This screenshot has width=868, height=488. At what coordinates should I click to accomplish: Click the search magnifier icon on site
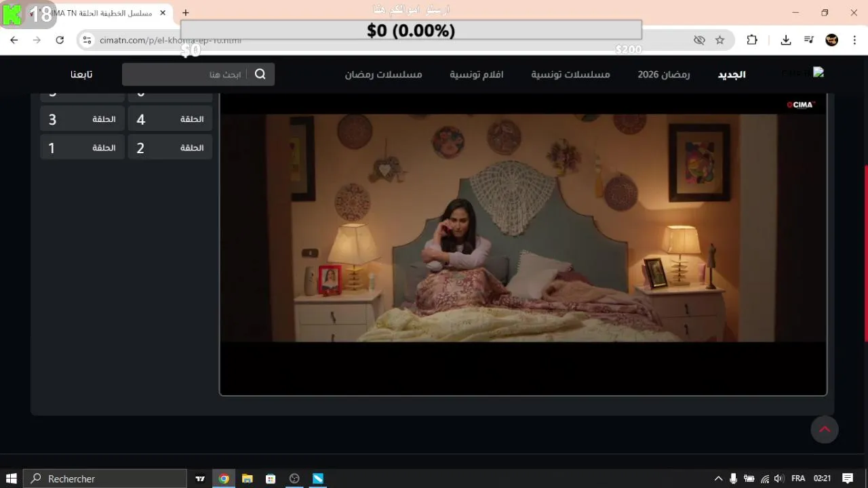(x=260, y=75)
